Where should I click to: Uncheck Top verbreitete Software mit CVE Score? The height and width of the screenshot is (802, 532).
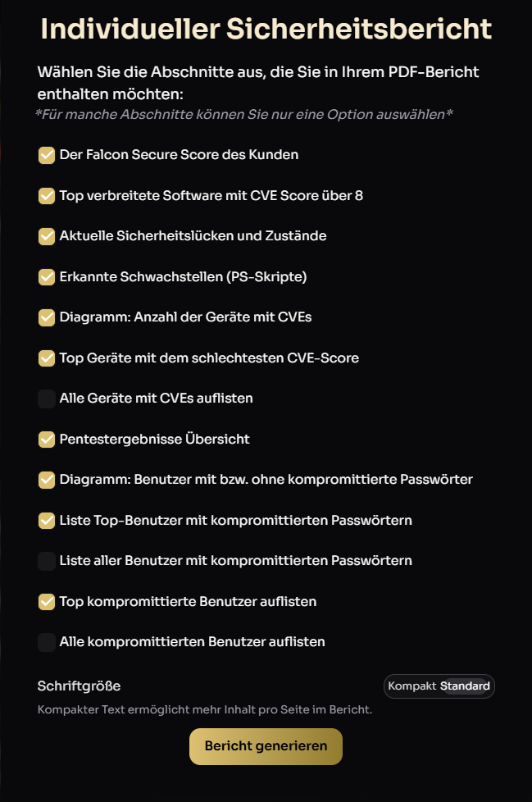47,196
